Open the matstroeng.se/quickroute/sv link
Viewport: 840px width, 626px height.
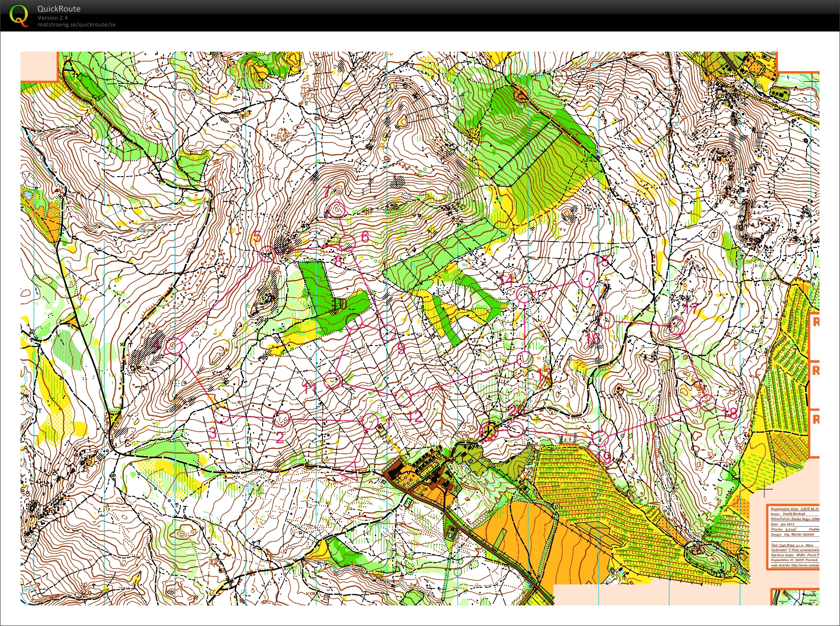(77, 25)
